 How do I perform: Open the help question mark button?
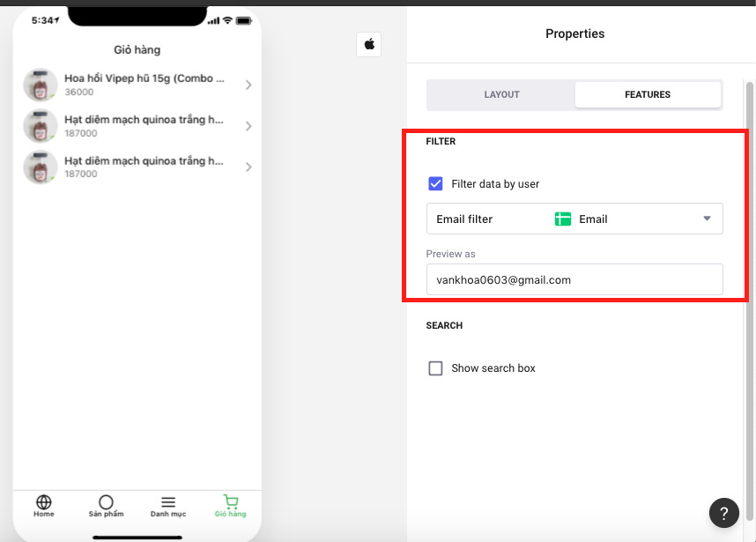pyautogui.click(x=723, y=513)
